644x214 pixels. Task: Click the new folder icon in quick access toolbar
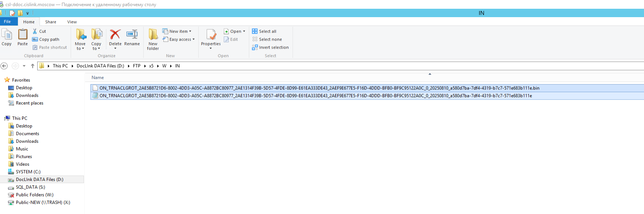[x=20, y=13]
